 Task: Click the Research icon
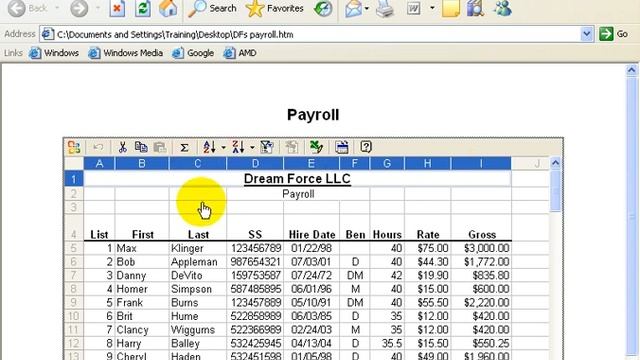475,8
